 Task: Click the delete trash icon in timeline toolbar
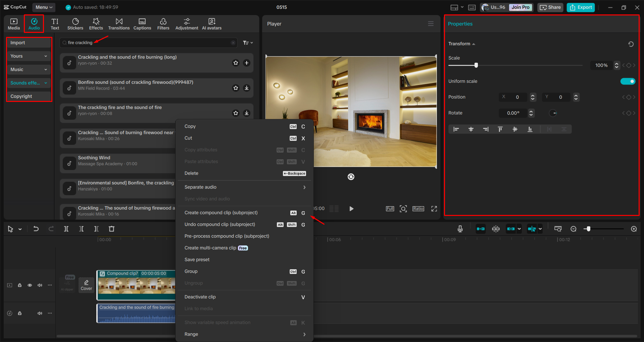112,229
